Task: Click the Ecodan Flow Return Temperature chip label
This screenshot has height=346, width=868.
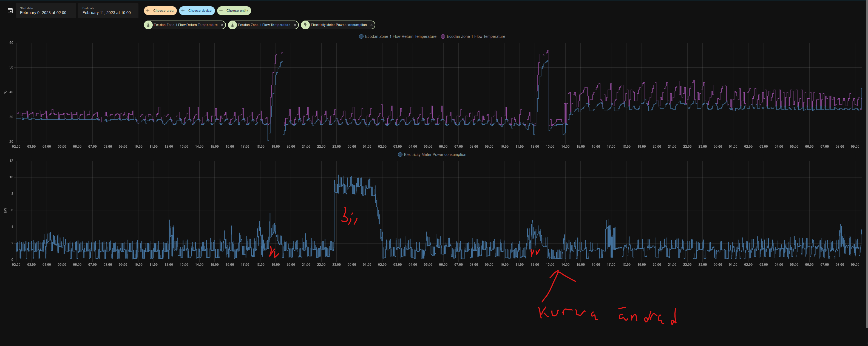Action: (x=185, y=25)
